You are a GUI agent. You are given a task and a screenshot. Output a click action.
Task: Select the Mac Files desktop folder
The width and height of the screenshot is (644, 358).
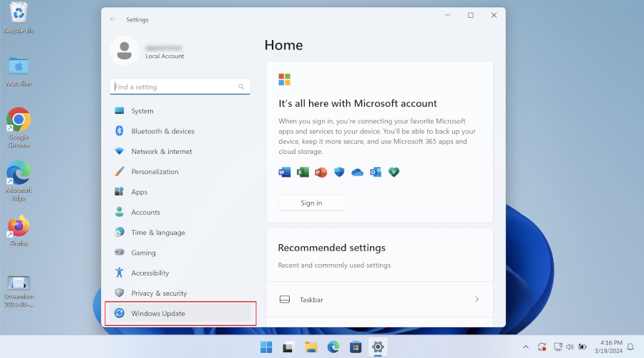point(19,72)
